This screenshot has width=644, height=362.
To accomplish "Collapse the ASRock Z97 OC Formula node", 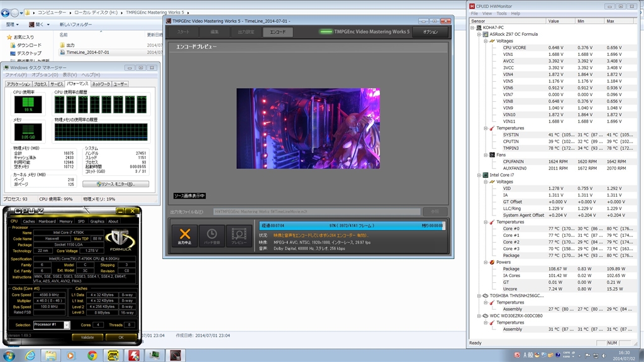I will 479,35.
